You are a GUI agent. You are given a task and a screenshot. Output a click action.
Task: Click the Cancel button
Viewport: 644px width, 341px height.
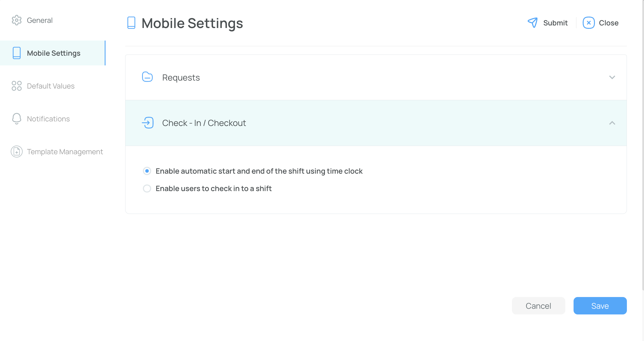(538, 306)
